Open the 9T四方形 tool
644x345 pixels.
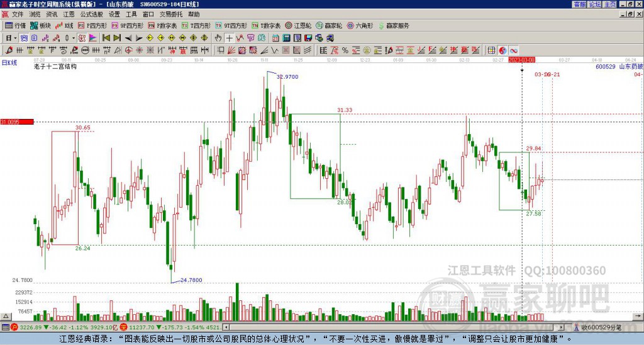pyautogui.click(x=231, y=25)
